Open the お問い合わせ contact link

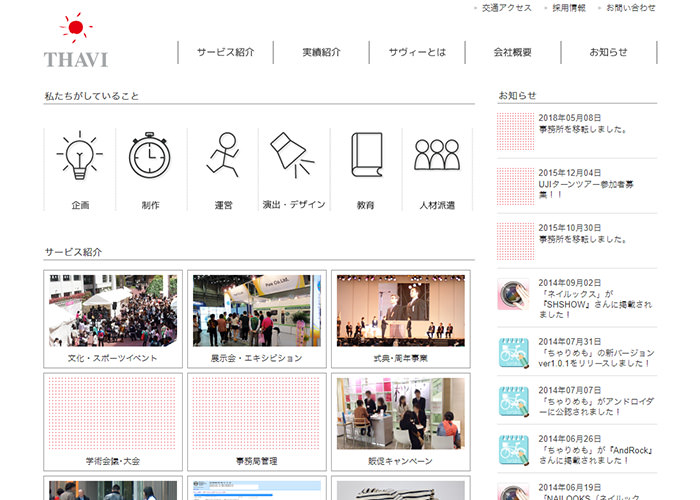630,8
